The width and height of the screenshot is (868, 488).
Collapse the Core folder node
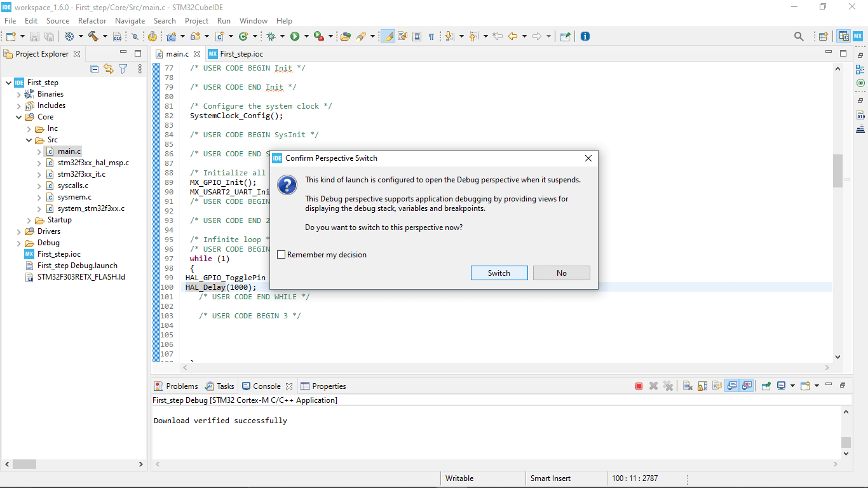coord(19,117)
